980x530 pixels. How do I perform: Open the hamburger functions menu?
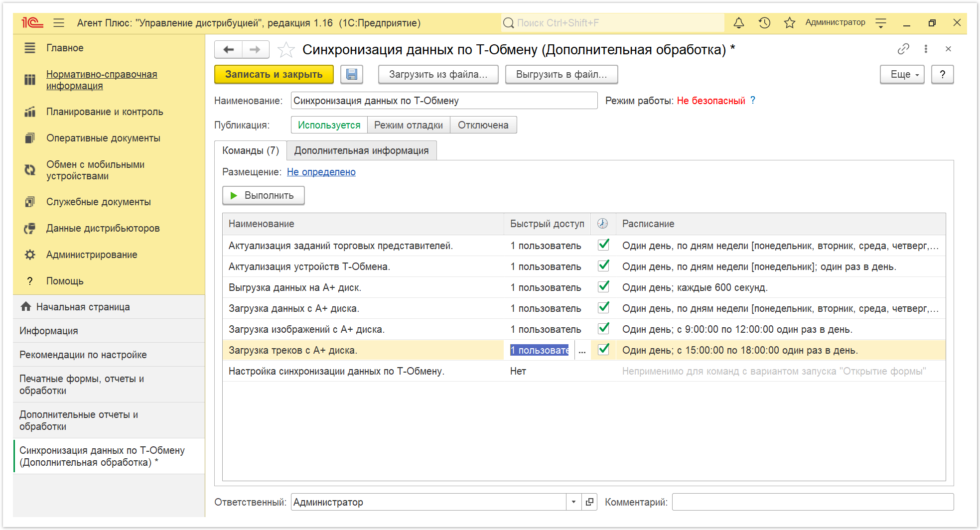[59, 23]
